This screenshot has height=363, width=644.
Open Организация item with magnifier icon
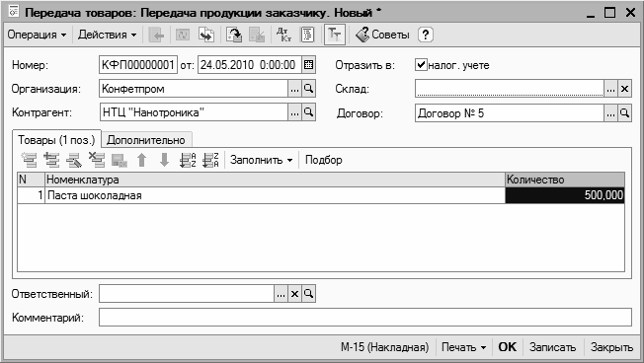[308, 89]
